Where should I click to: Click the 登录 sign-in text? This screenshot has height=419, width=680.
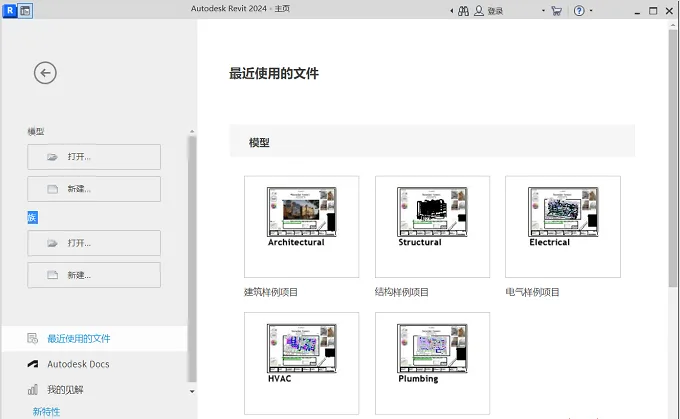click(495, 11)
